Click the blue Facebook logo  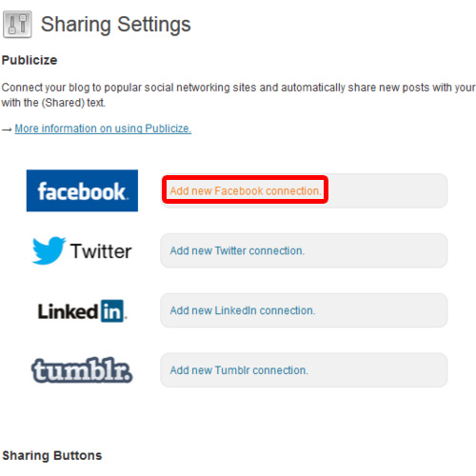82,190
